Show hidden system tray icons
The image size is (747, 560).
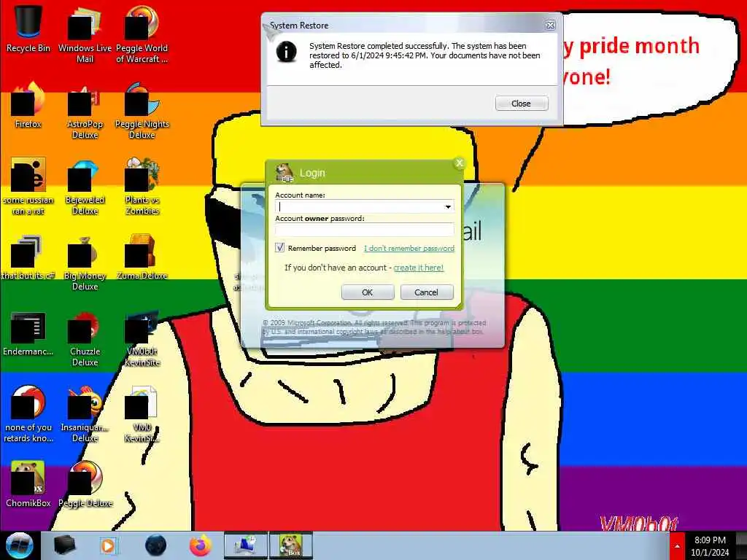(676, 546)
